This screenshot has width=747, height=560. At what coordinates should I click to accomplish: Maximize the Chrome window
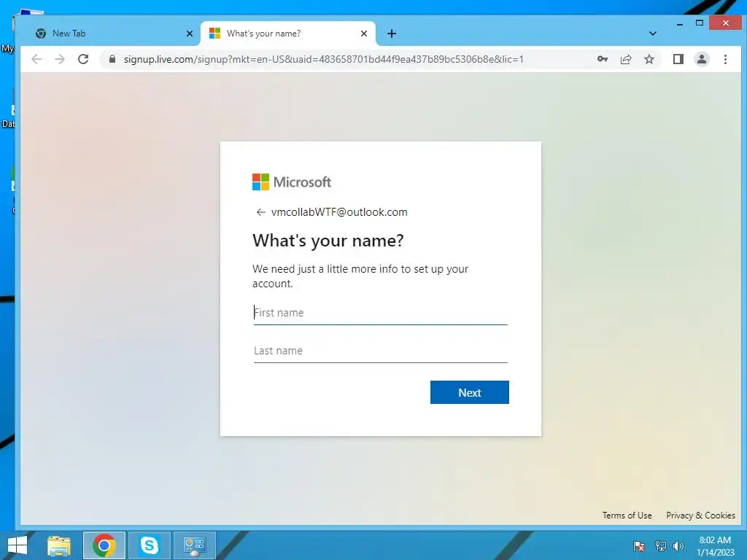tap(700, 23)
